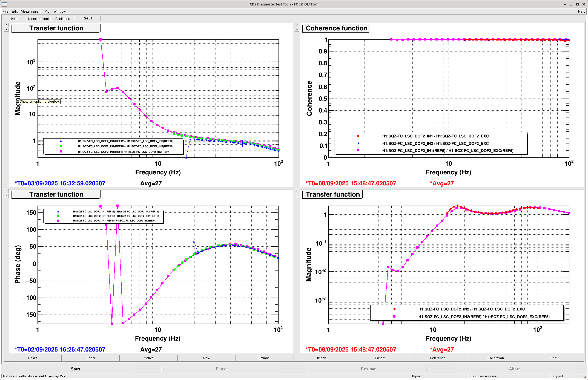Viewport: 588px width, 380px height.
Task: Expand options panel arrow beside upper Magnitude plot
Action: (6, 25)
